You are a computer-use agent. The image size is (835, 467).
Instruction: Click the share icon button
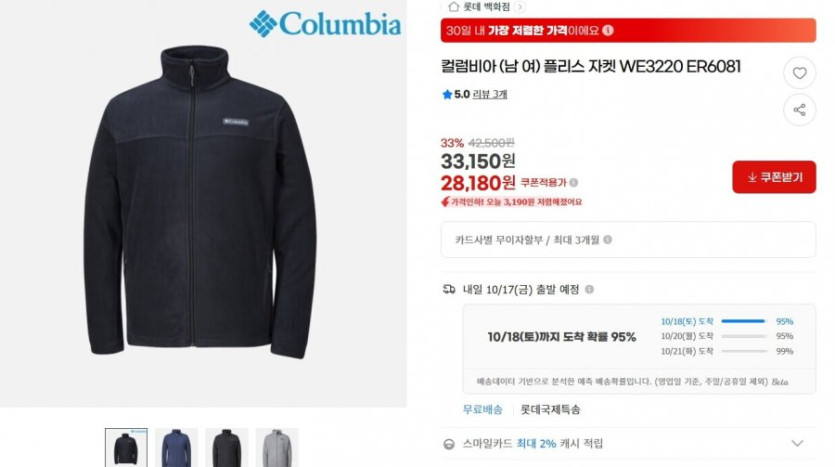point(799,110)
